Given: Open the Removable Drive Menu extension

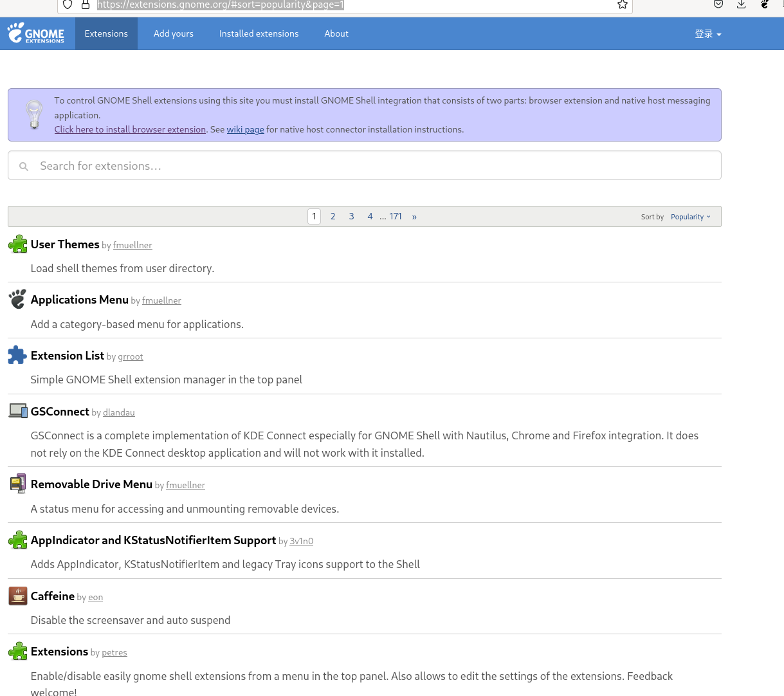Looking at the screenshot, I should 91,484.
